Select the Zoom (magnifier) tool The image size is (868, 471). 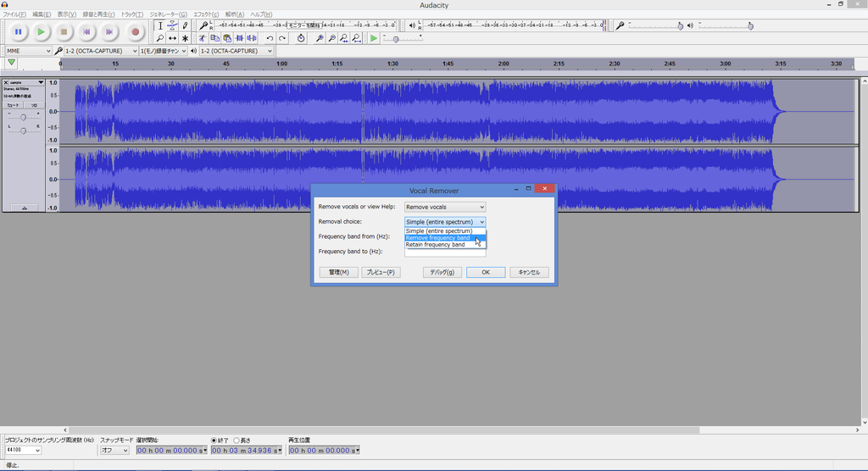(160, 38)
